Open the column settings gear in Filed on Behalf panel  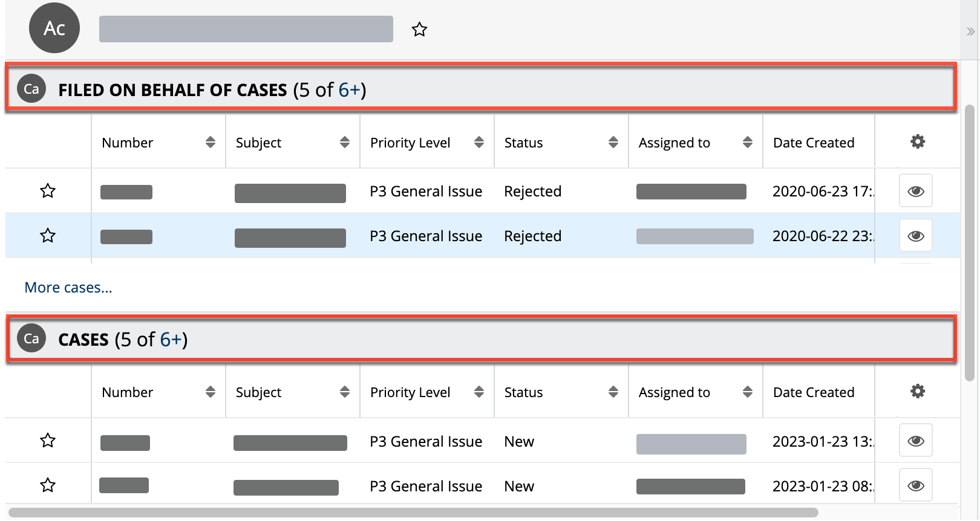click(917, 141)
